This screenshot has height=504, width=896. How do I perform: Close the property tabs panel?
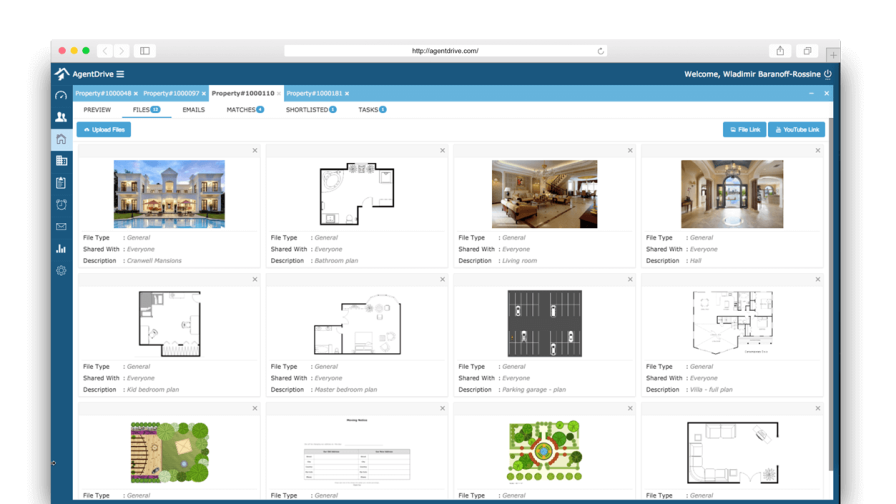[x=826, y=93]
